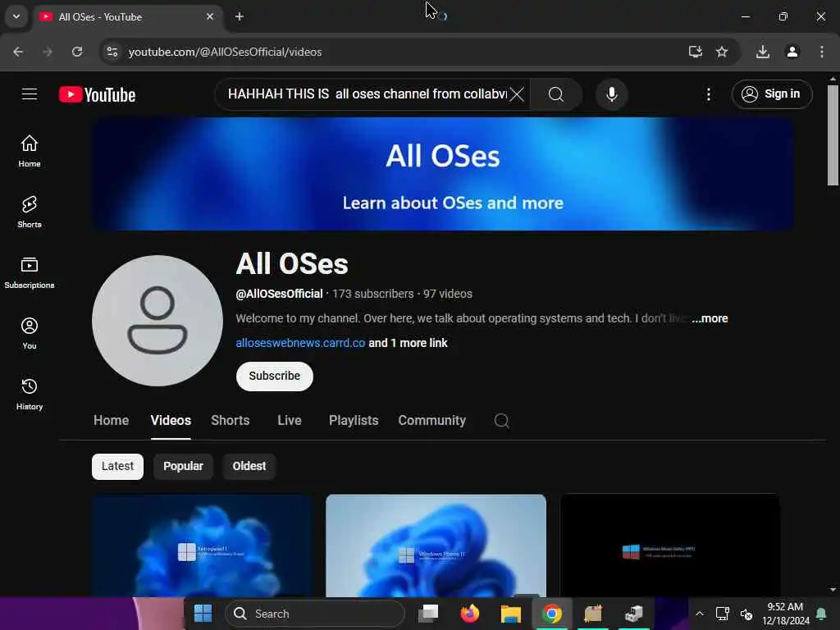Click the Subscribe button

[x=274, y=376]
